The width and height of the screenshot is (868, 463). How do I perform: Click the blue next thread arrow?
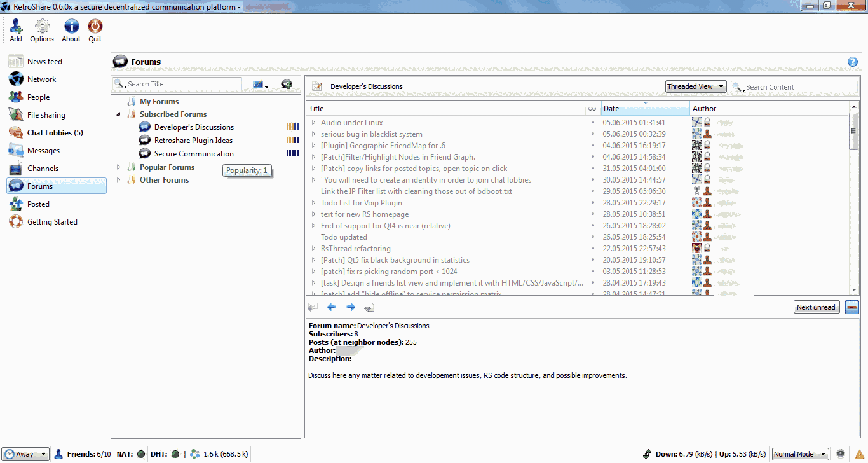[350, 307]
